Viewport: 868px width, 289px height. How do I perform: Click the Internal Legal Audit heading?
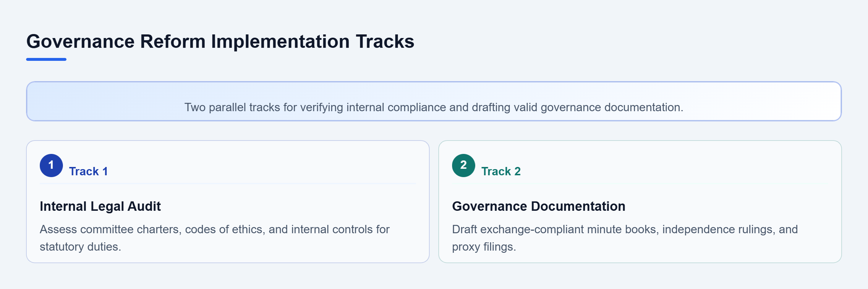100,206
